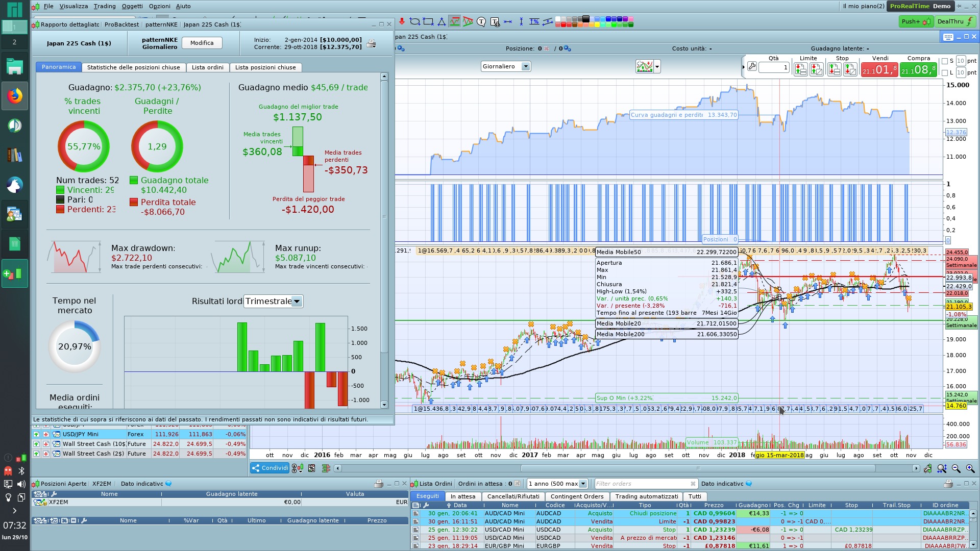Image resolution: width=980 pixels, height=551 pixels.
Task: Click the red down arrow tool
Action: point(402,21)
